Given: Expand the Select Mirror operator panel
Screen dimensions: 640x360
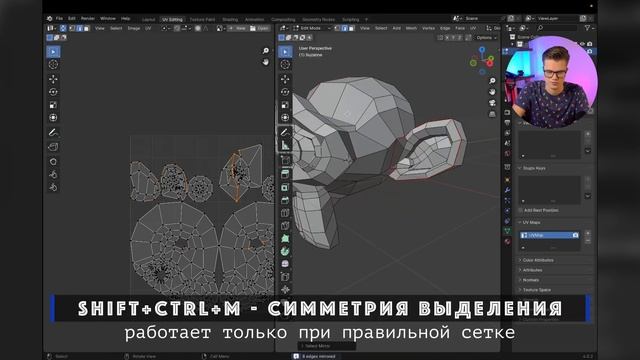Looking at the screenshot, I should click(327, 346).
